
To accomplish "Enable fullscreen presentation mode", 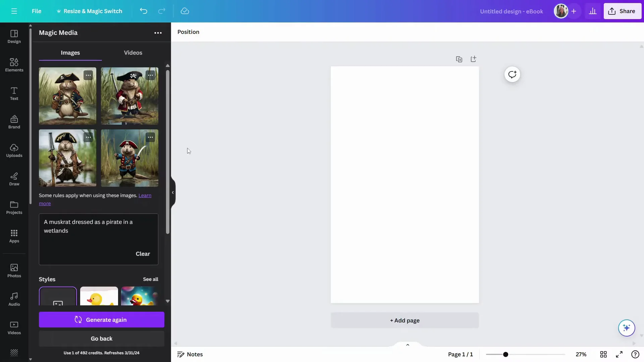I will (x=619, y=354).
